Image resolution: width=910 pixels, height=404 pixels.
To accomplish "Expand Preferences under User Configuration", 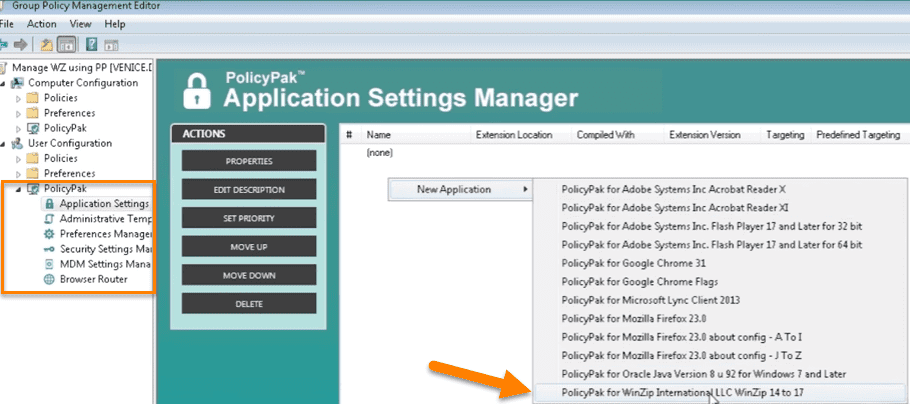I will 19,174.
